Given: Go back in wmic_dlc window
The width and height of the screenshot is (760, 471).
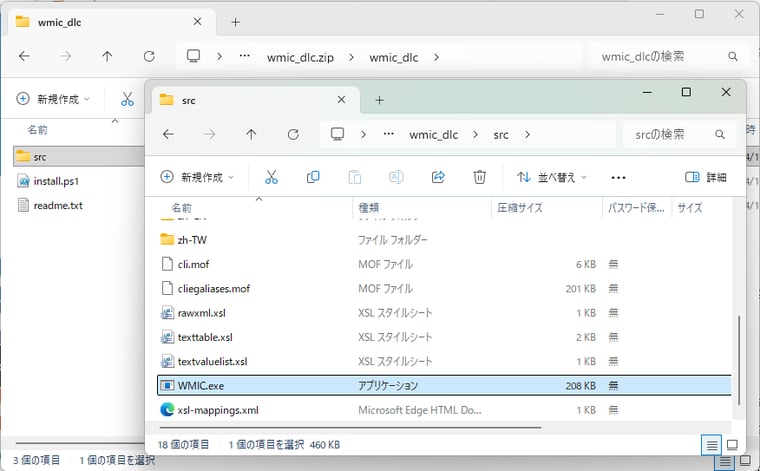Looking at the screenshot, I should point(24,56).
